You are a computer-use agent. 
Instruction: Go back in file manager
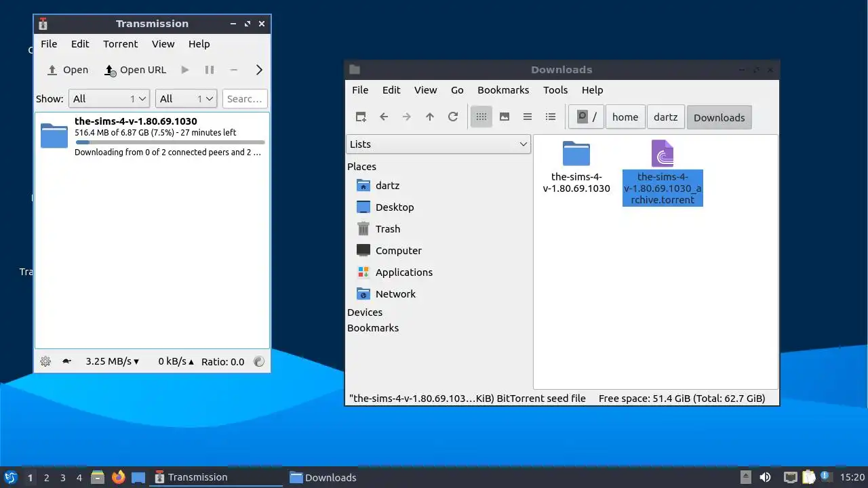pyautogui.click(x=384, y=117)
